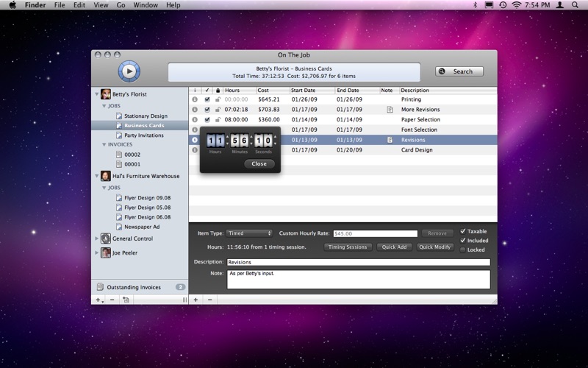Click into the Description field
The height and width of the screenshot is (368, 588).
point(359,262)
